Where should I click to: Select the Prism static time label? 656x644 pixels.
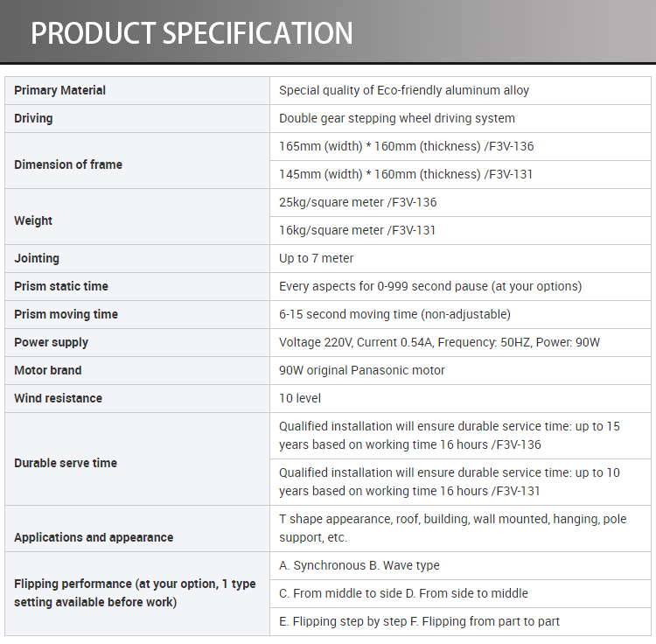[x=137, y=287]
